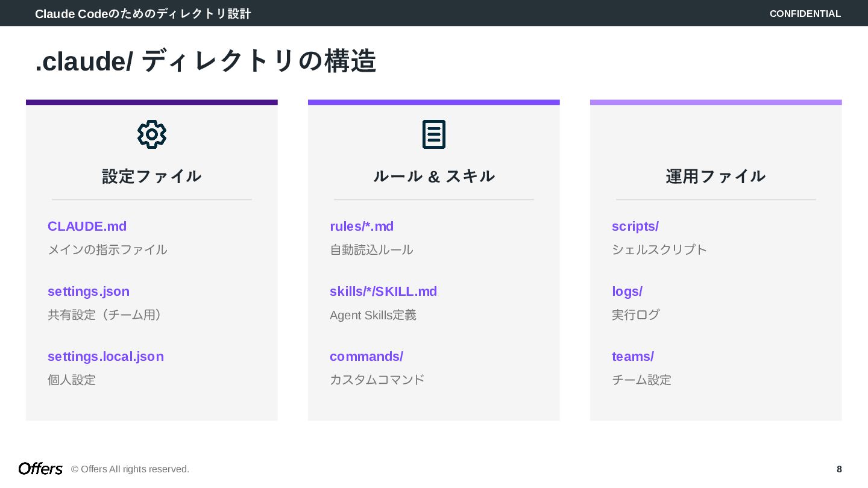This screenshot has height=488, width=868.
Task: Select the scripts/ label
Action: 635,227
